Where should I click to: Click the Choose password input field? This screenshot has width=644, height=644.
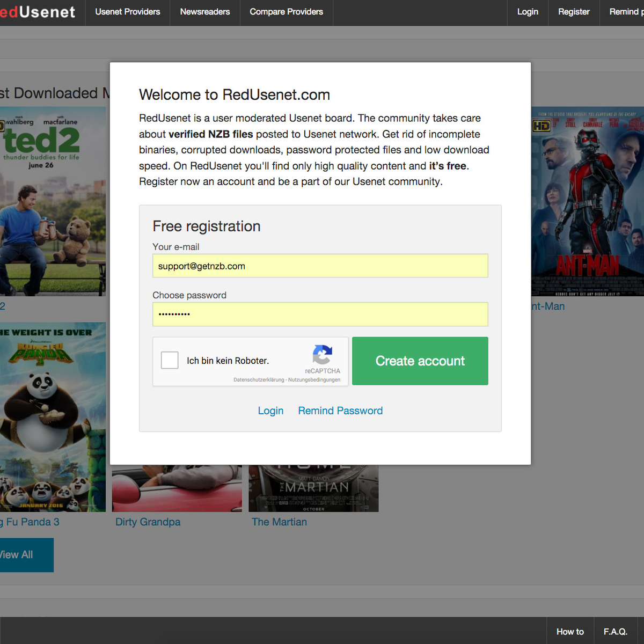coord(320,314)
